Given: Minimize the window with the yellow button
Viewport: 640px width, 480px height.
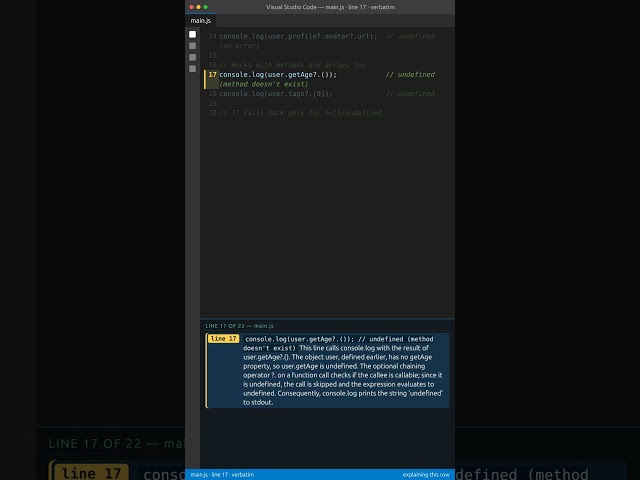Looking at the screenshot, I should 198,7.
